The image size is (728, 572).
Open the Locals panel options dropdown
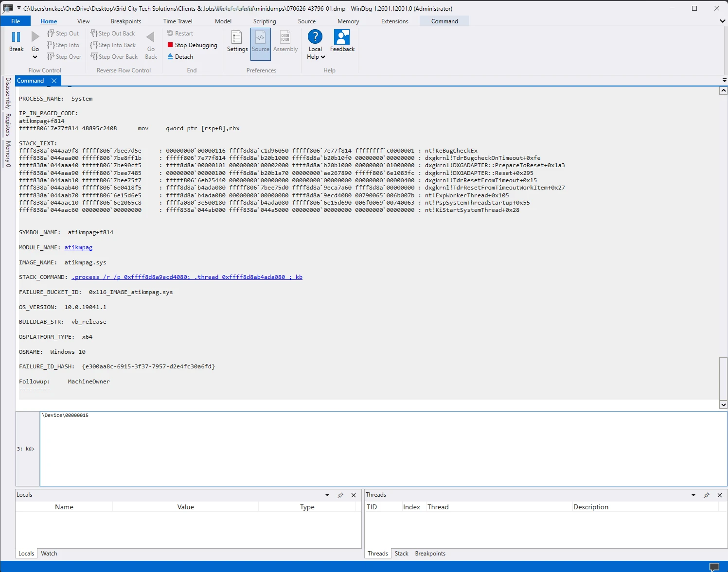point(327,495)
